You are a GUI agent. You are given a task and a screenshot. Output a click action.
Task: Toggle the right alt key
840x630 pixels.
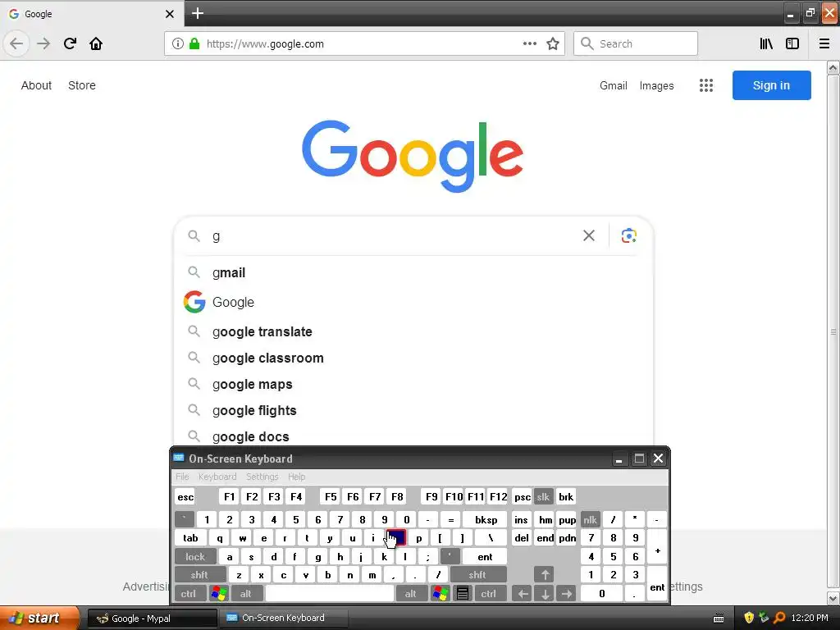[411, 594]
